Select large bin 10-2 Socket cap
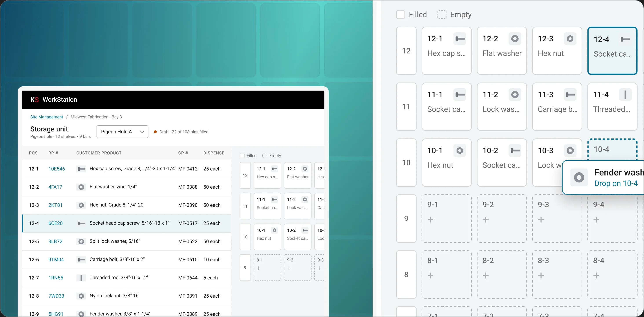Image resolution: width=644 pixels, height=317 pixels. coord(502,163)
